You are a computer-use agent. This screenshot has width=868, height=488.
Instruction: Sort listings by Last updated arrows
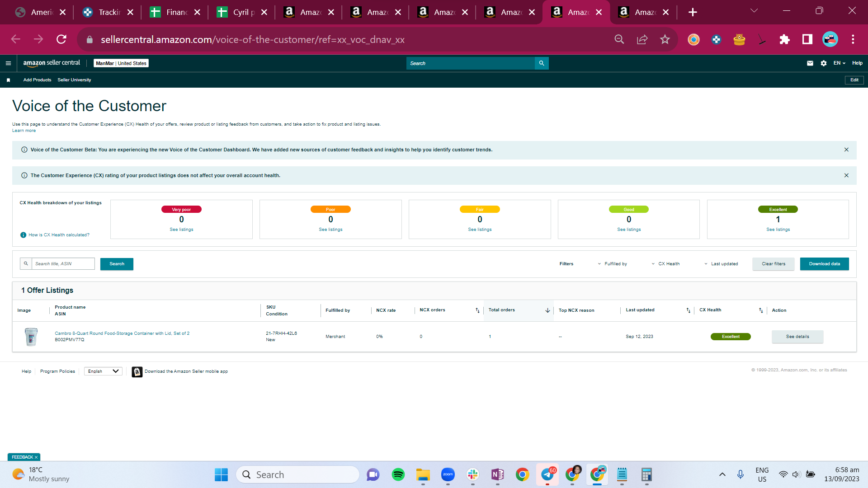pos(688,310)
